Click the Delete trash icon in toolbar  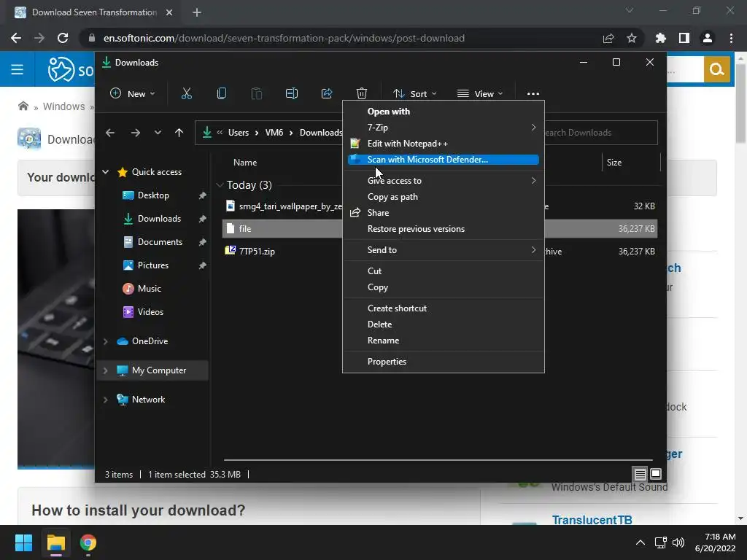coord(362,94)
